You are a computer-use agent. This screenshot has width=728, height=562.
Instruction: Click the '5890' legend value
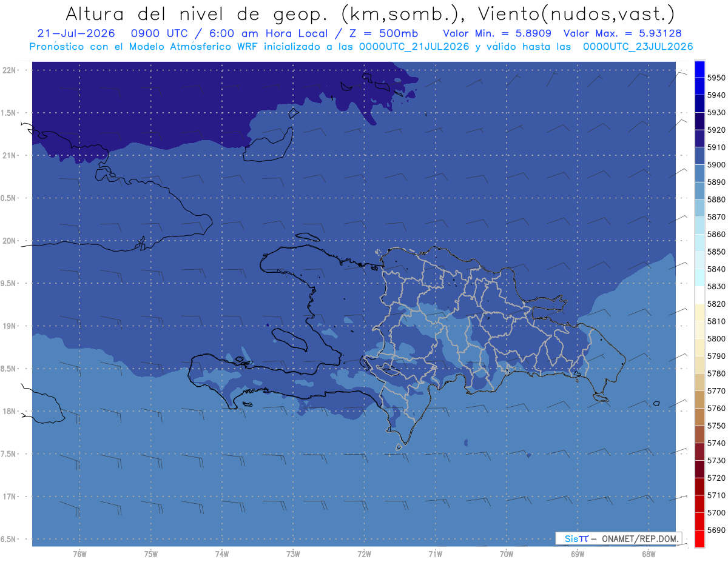click(x=716, y=182)
